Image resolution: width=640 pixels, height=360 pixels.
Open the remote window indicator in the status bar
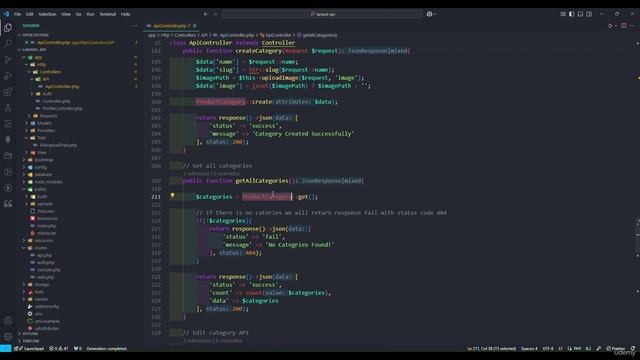click(x=5, y=349)
